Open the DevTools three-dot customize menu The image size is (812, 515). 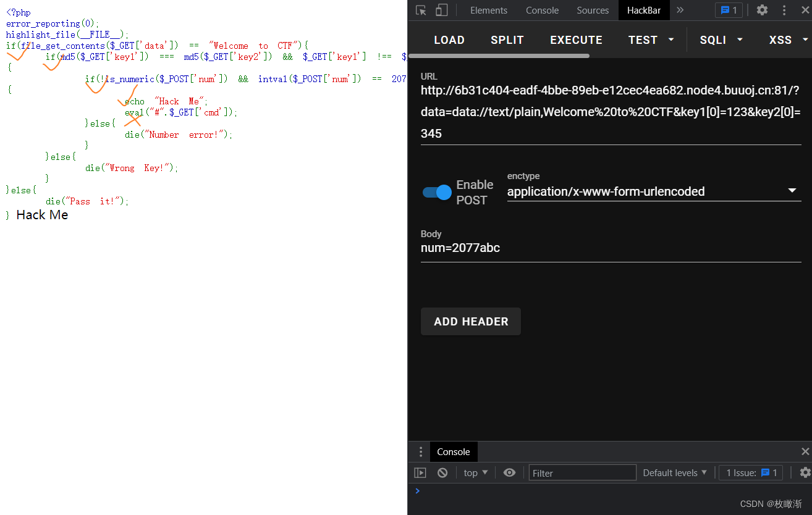[784, 10]
